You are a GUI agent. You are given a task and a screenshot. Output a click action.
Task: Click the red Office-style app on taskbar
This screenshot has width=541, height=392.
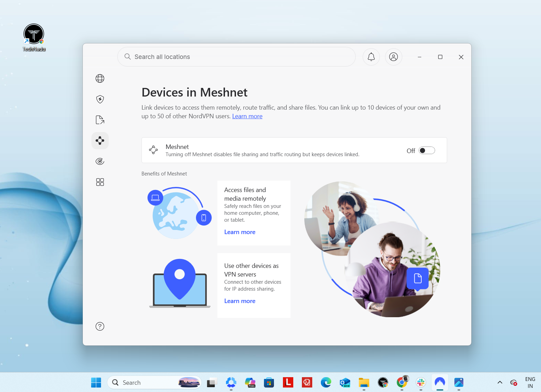[307, 382]
